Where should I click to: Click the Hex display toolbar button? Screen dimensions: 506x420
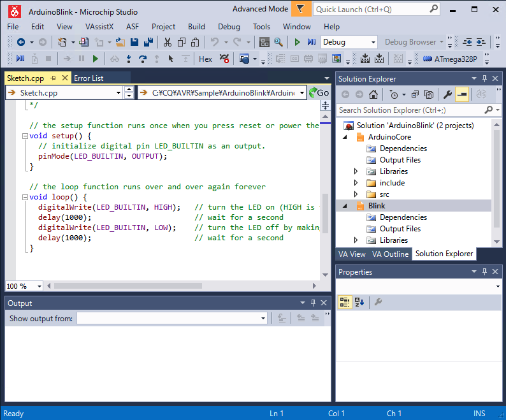click(205, 59)
